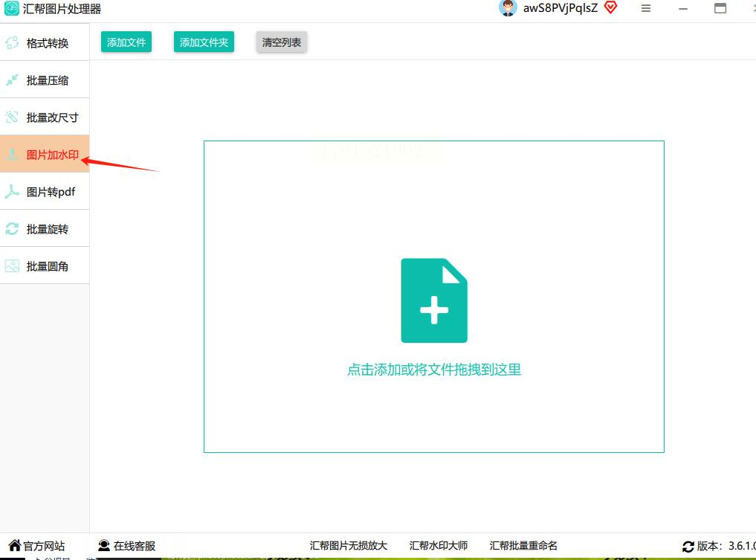Open the 格式转换 tab

coord(45,43)
